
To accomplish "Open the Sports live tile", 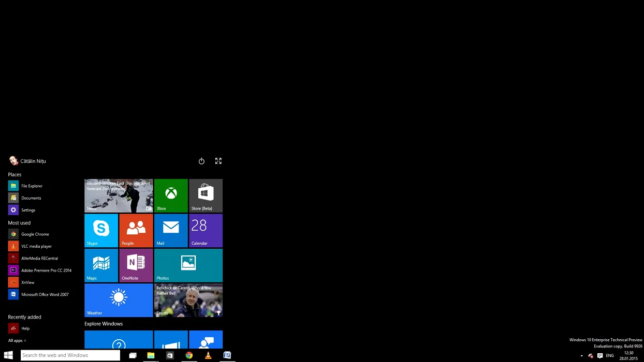I will click(x=188, y=300).
